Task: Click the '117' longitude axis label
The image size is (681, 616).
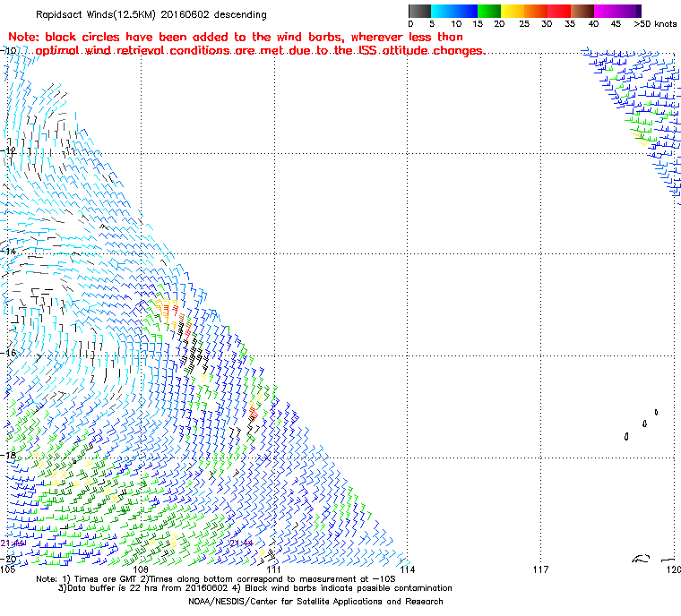Action: point(540,569)
